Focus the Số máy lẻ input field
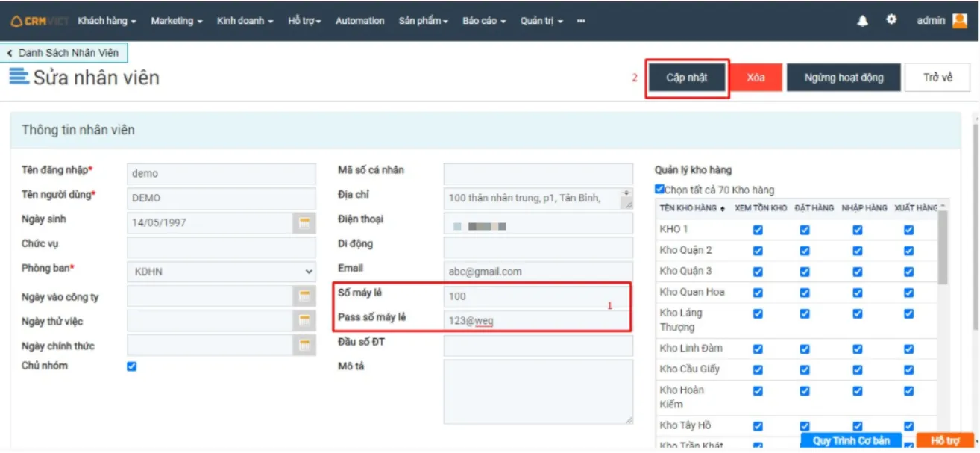 pyautogui.click(x=538, y=296)
